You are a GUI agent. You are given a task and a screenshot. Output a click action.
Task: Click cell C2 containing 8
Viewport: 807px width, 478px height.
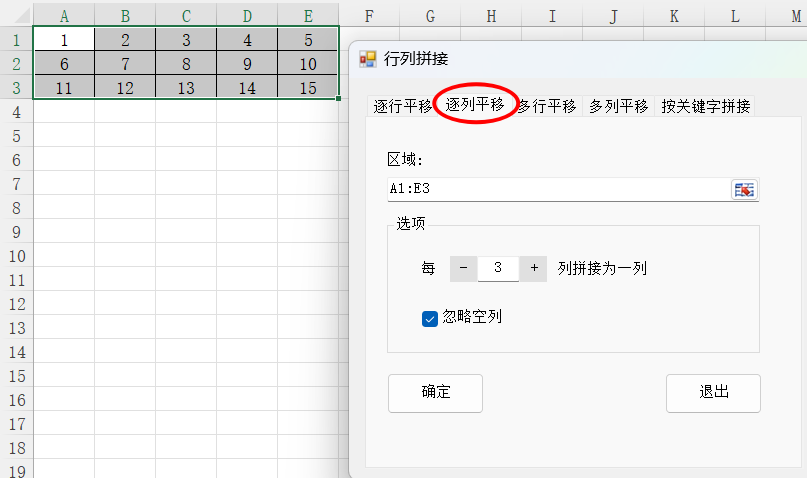pos(186,64)
